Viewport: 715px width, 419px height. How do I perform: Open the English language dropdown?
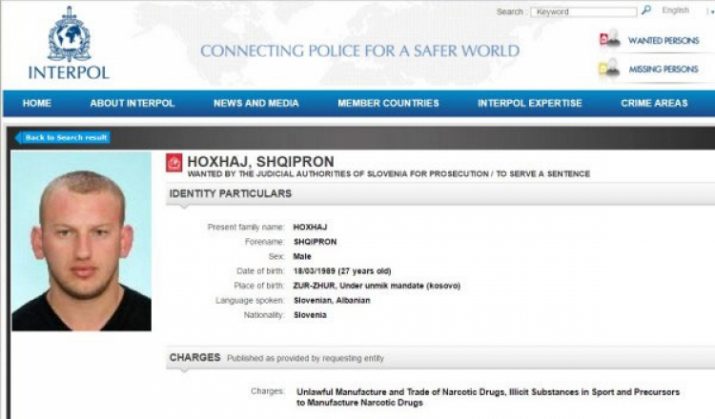tap(675, 10)
